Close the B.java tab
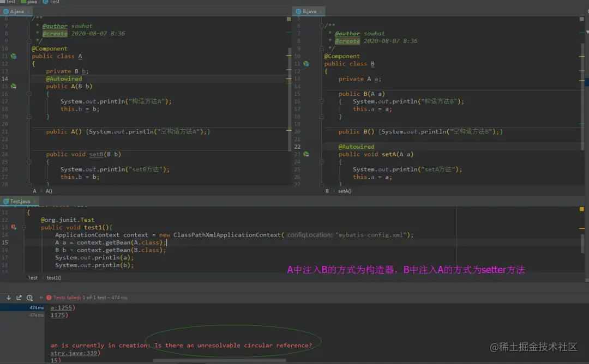This screenshot has height=364, width=589. coord(321,11)
